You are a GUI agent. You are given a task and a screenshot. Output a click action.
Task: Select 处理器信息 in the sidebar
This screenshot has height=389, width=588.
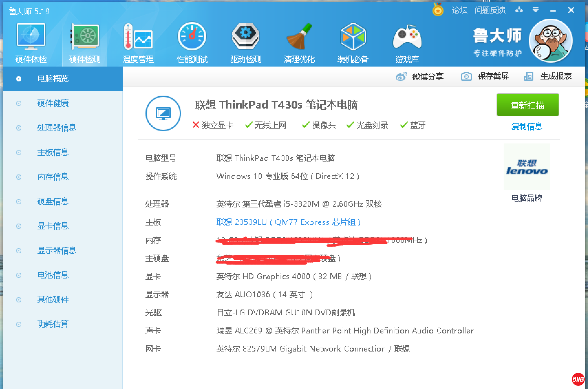(x=57, y=128)
